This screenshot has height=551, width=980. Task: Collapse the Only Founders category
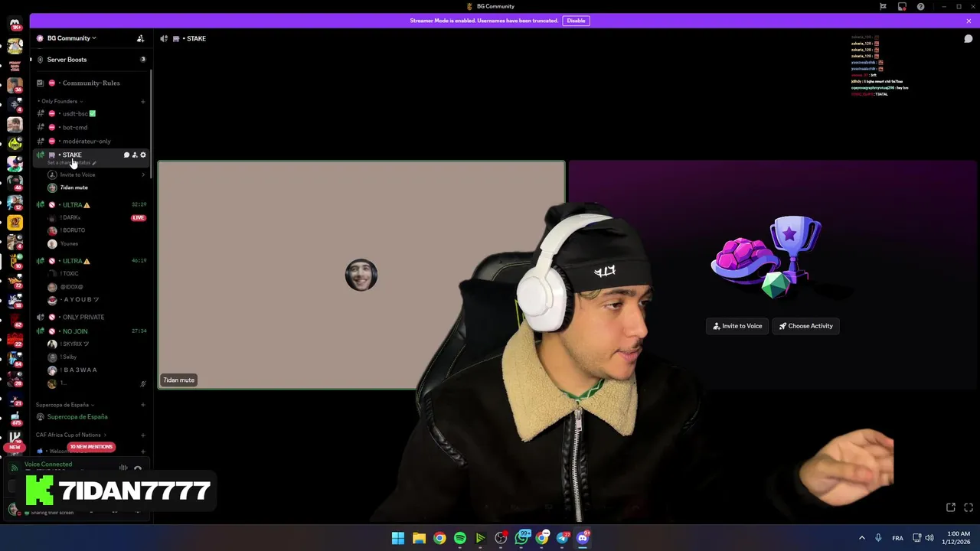[x=60, y=101]
